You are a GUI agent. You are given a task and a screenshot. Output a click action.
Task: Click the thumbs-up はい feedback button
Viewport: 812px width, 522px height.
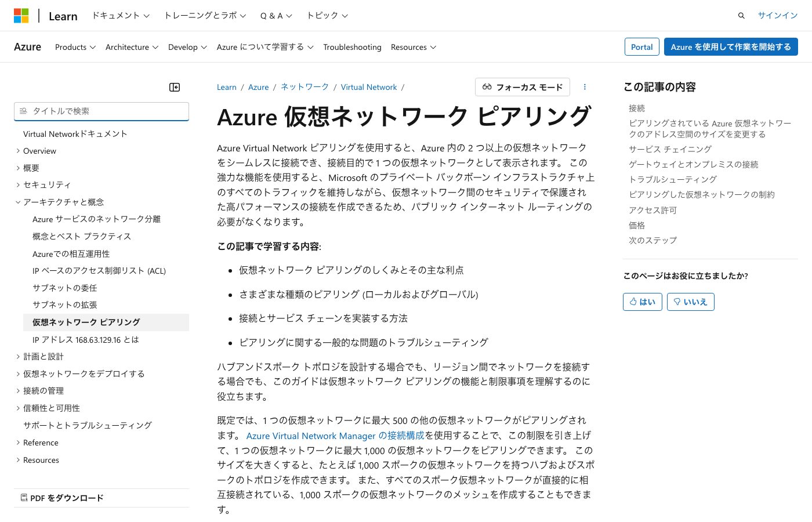click(x=642, y=302)
